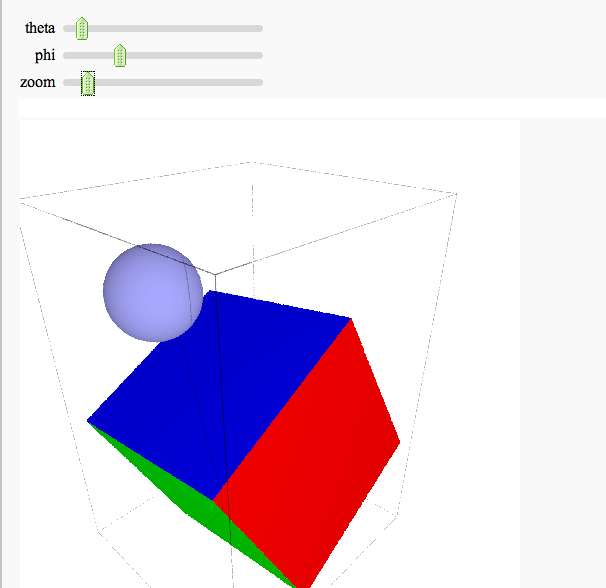The height and width of the screenshot is (588, 606).
Task: Select the zoom label text
Action: [x=38, y=82]
